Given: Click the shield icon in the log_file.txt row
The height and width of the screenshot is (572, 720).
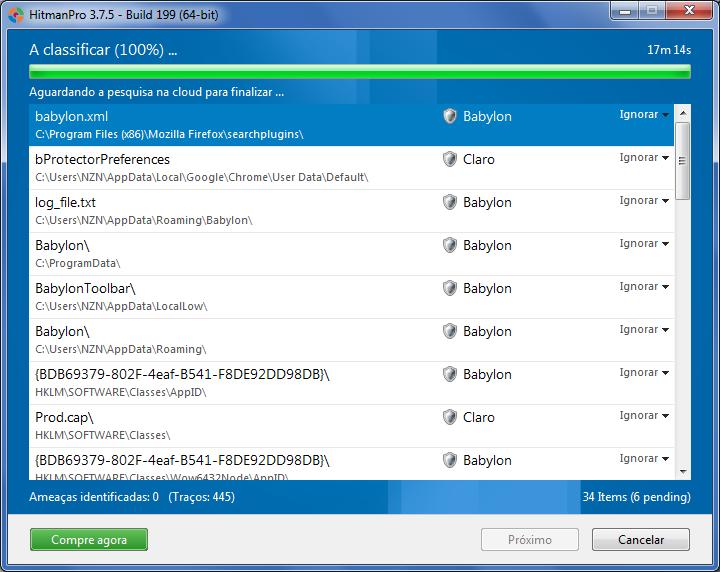Looking at the screenshot, I should tap(450, 202).
